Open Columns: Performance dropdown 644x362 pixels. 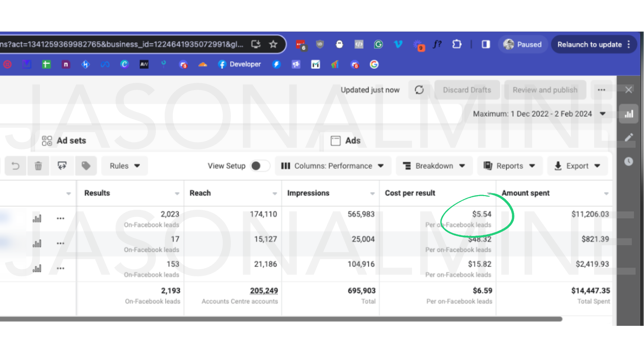[x=333, y=166]
